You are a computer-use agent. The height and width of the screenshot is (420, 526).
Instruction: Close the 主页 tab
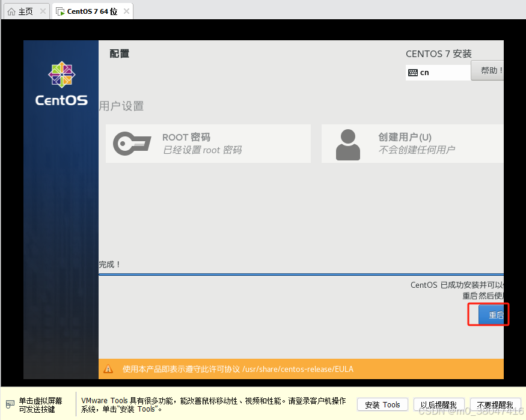click(43, 11)
